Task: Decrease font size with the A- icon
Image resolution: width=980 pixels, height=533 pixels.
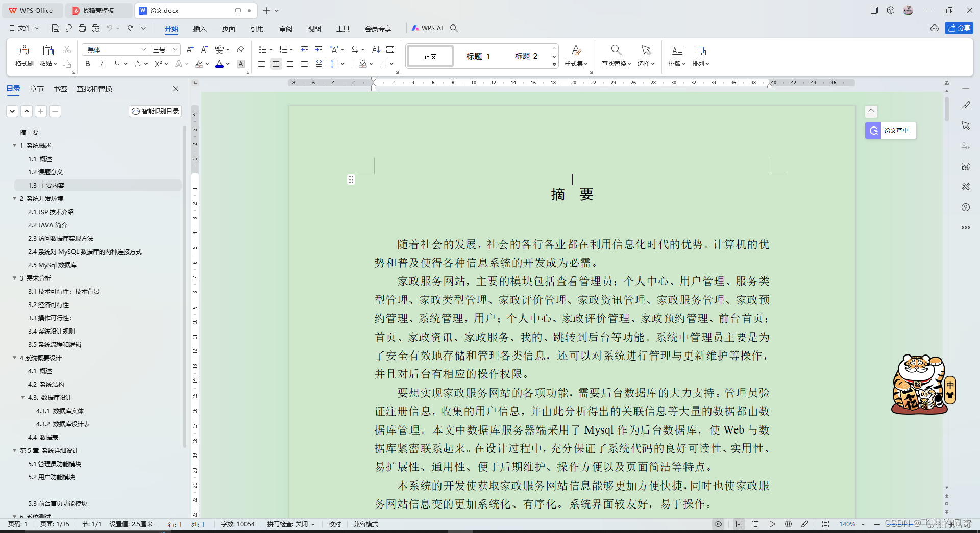Action: (x=204, y=49)
